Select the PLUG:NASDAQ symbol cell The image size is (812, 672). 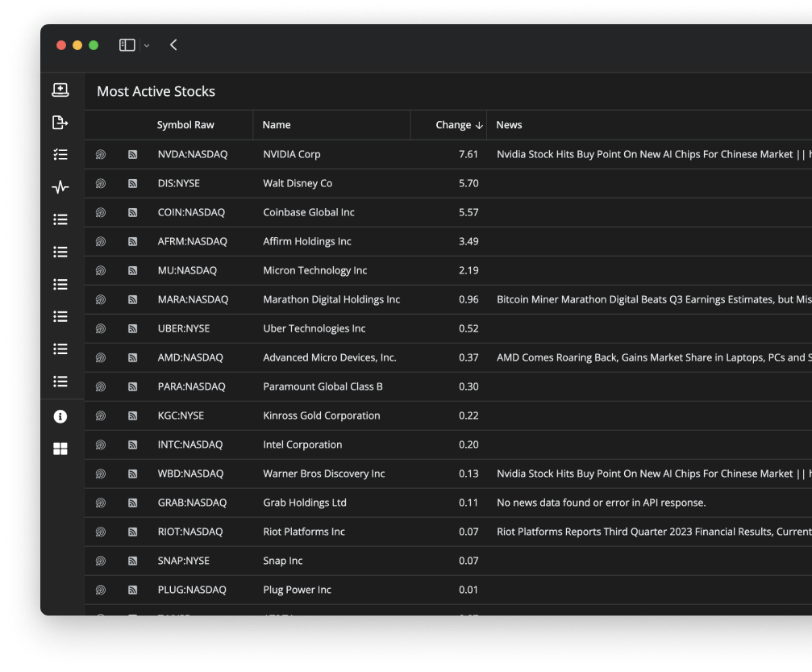(192, 590)
